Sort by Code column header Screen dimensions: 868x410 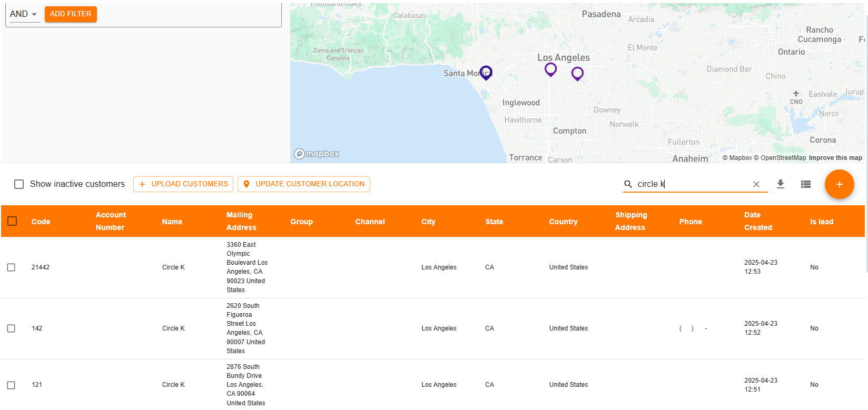41,222
